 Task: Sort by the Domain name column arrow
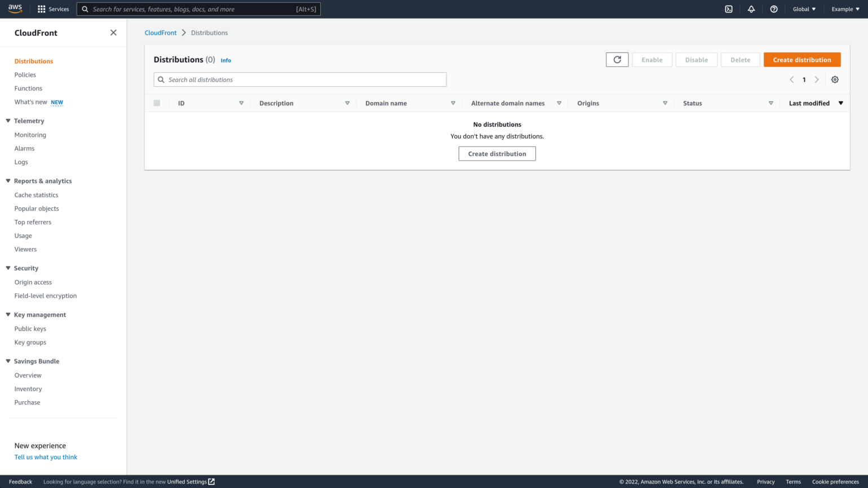tap(453, 103)
